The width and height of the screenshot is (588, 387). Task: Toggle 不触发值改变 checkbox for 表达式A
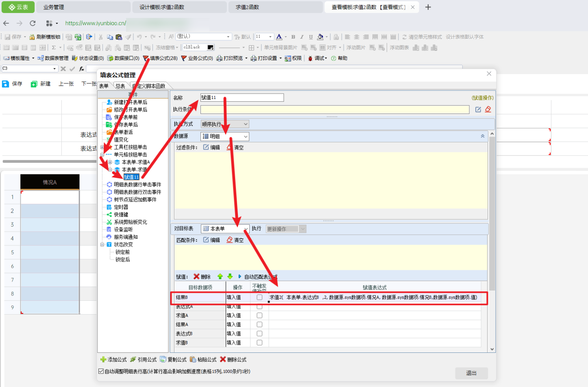coord(259,306)
